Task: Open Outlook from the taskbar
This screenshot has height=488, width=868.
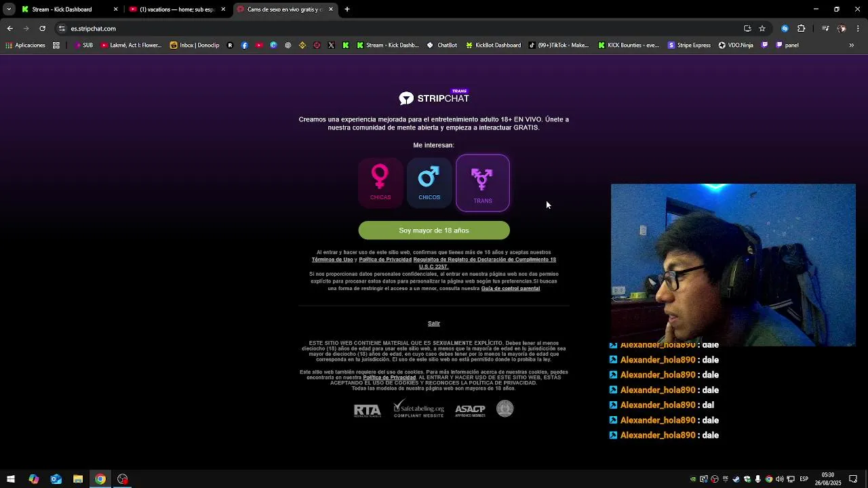Action: click(56, 479)
